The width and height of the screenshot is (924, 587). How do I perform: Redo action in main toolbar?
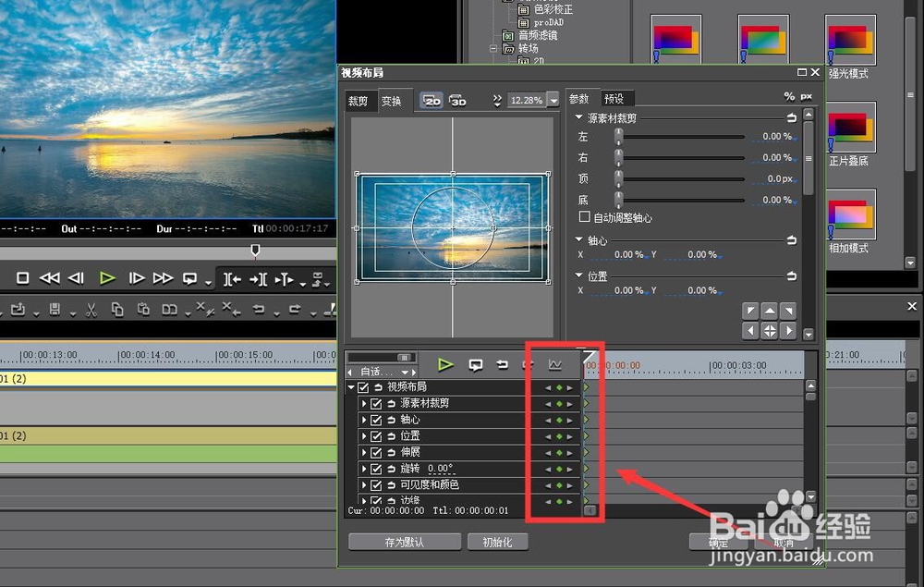click(295, 309)
